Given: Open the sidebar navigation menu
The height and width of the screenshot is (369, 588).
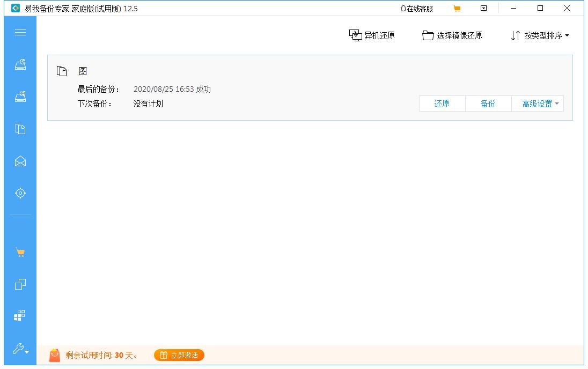Looking at the screenshot, I should tap(20, 33).
